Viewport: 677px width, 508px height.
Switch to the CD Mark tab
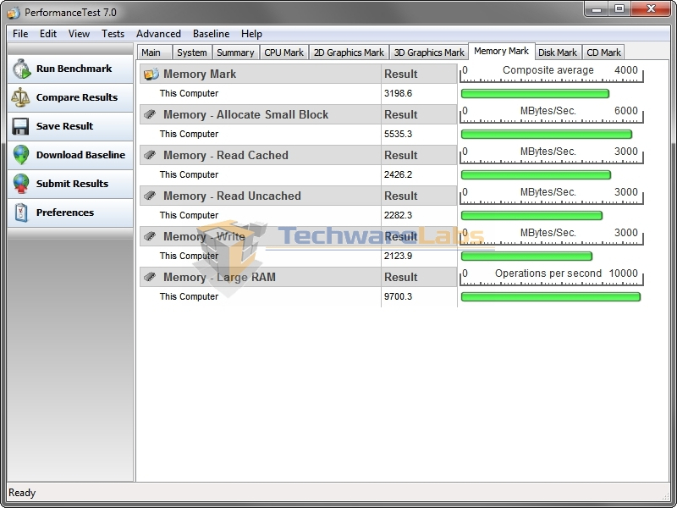(604, 52)
